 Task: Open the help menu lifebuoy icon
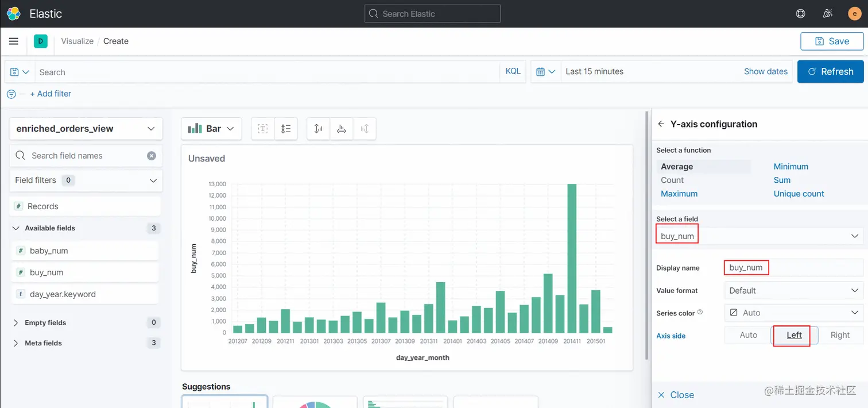[801, 14]
